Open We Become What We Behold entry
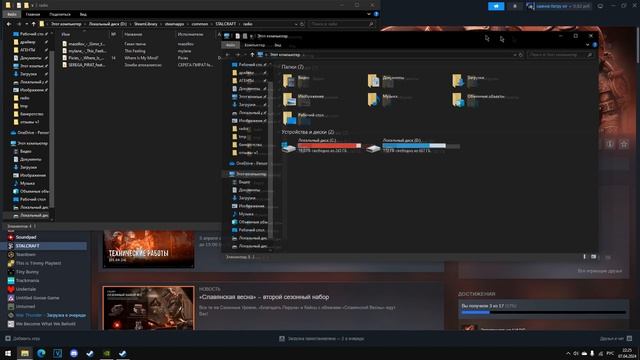The image size is (640, 360). pos(45,324)
